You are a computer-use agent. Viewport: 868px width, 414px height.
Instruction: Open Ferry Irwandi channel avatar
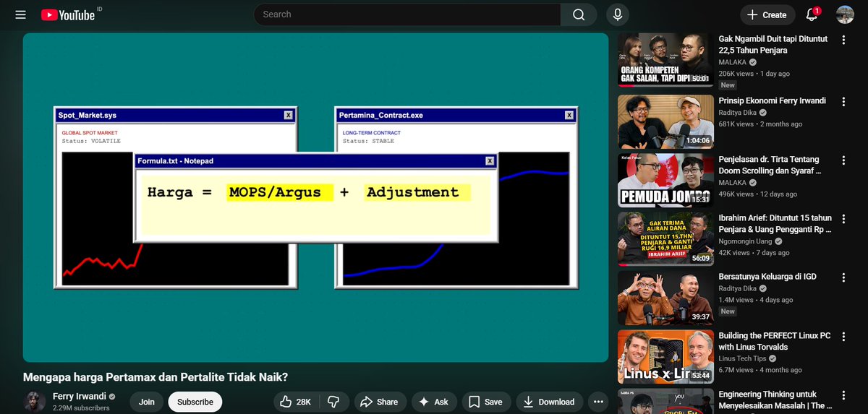pyautogui.click(x=35, y=402)
